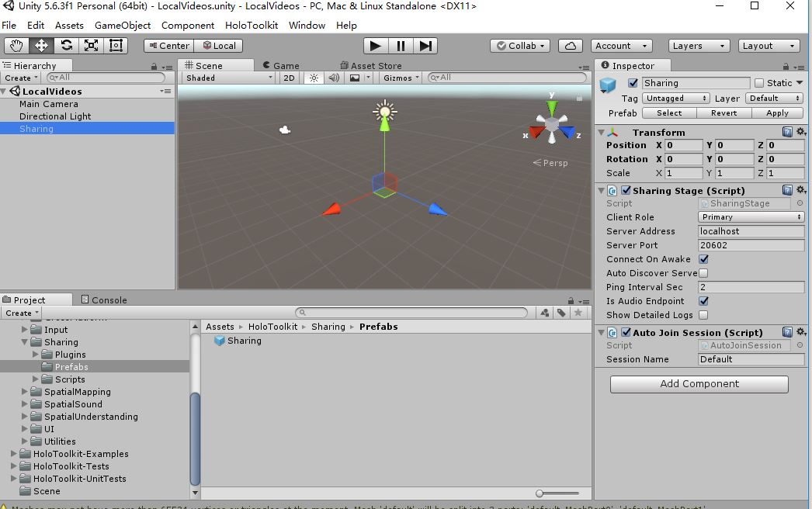The width and height of the screenshot is (812, 509).
Task: Toggle the Sharing object active checkbox
Action: 633,83
